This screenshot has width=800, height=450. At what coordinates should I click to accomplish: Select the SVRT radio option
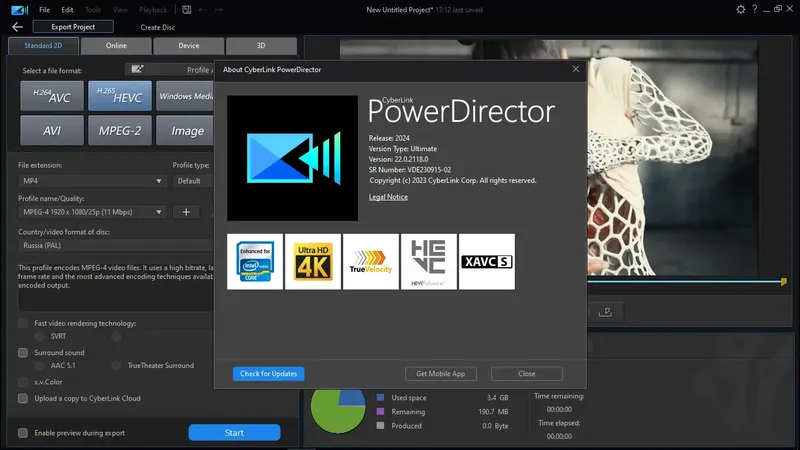pyautogui.click(x=39, y=336)
